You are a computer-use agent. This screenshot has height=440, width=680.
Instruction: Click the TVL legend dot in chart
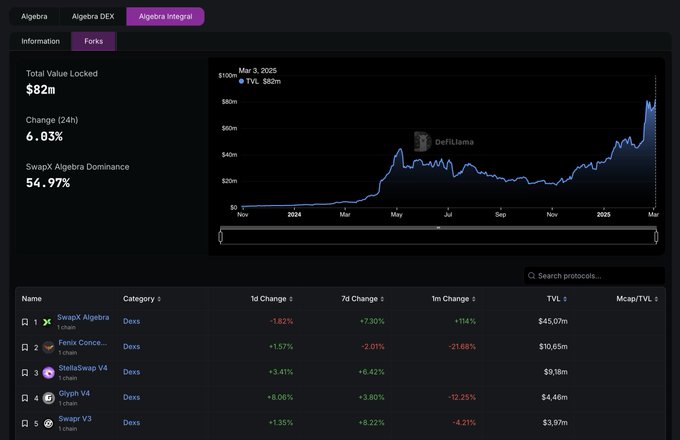point(242,81)
